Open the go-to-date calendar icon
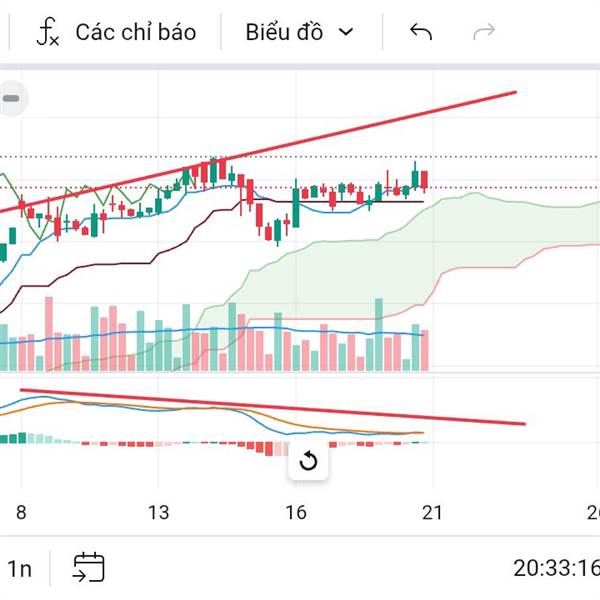Viewport: 600px width, 600px height. [x=88, y=568]
